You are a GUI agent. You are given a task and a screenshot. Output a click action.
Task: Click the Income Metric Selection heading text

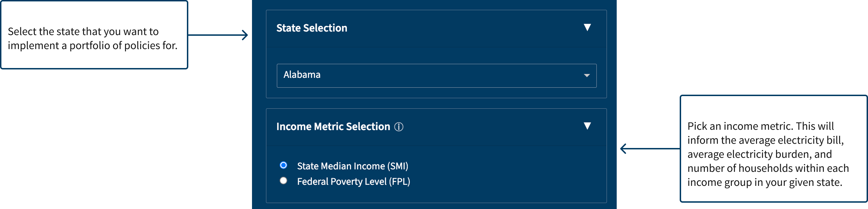(x=333, y=127)
